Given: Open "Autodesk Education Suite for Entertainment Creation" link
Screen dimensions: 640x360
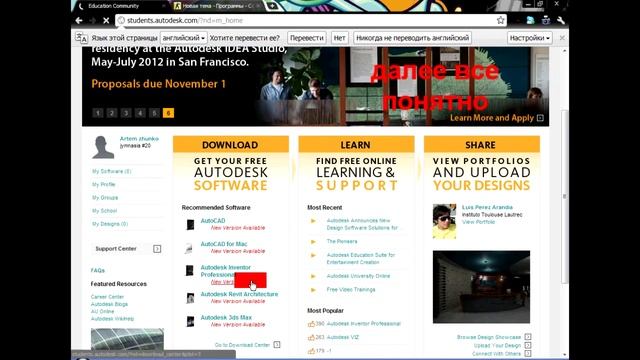Looking at the screenshot, I should point(361,259).
